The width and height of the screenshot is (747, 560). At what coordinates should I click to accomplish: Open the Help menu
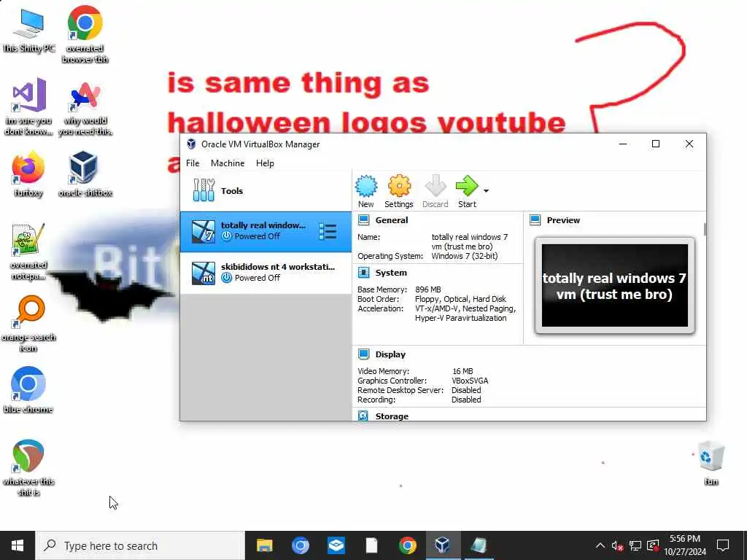coord(265,163)
